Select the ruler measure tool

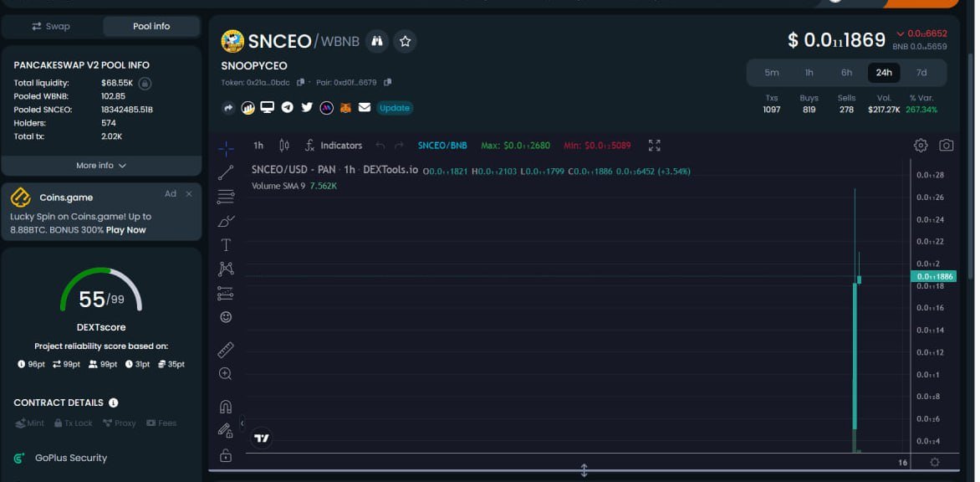point(226,350)
